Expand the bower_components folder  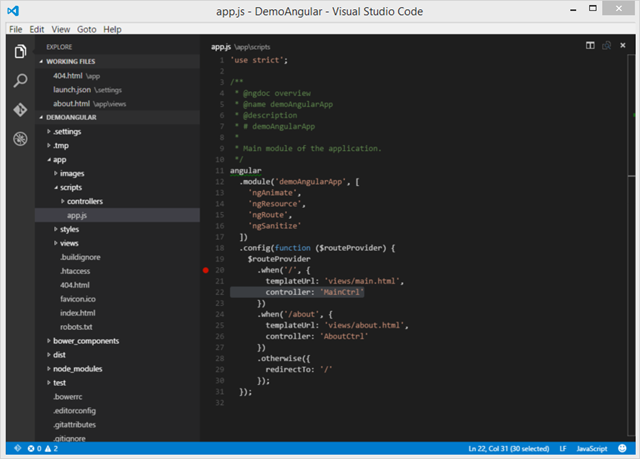(x=49, y=341)
